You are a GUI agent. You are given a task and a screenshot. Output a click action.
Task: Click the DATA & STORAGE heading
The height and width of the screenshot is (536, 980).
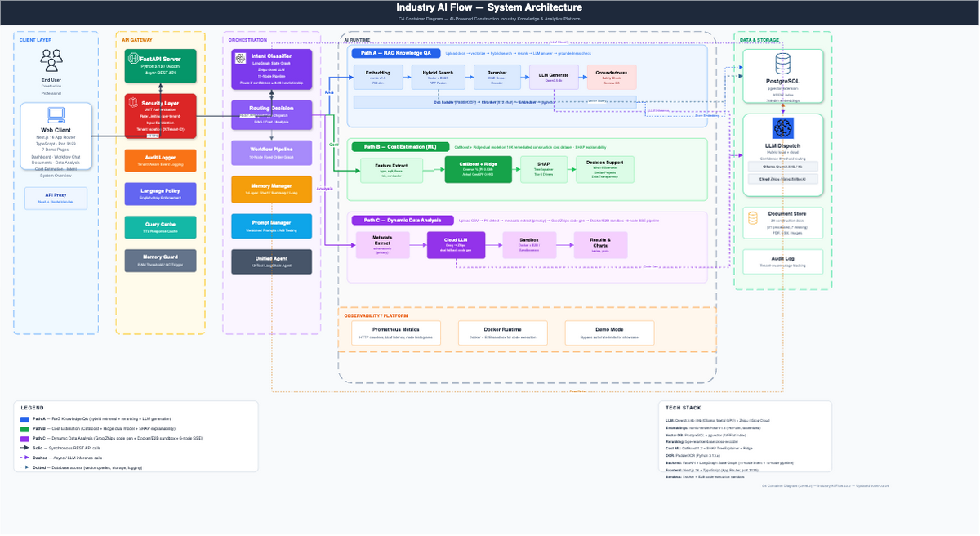coord(759,39)
